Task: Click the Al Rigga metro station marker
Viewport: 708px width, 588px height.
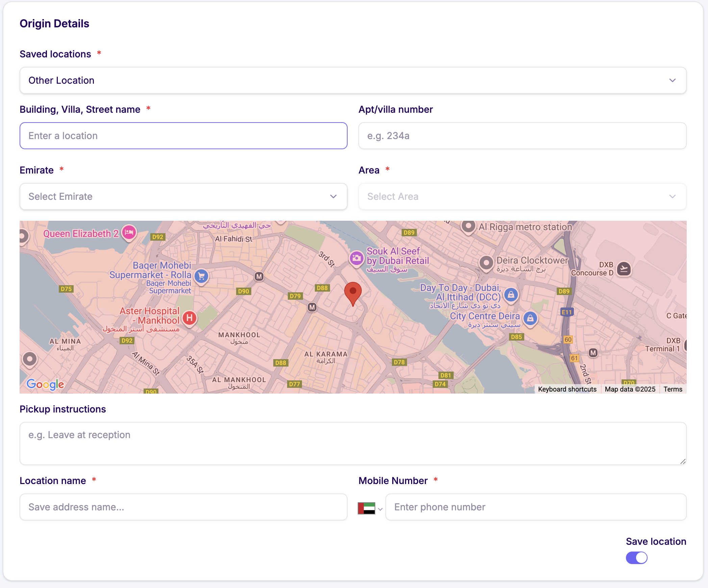Action: click(x=468, y=226)
